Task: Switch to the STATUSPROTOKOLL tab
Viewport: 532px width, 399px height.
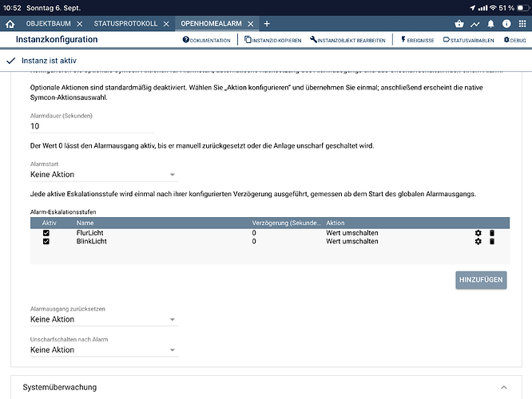Action: tap(125, 24)
